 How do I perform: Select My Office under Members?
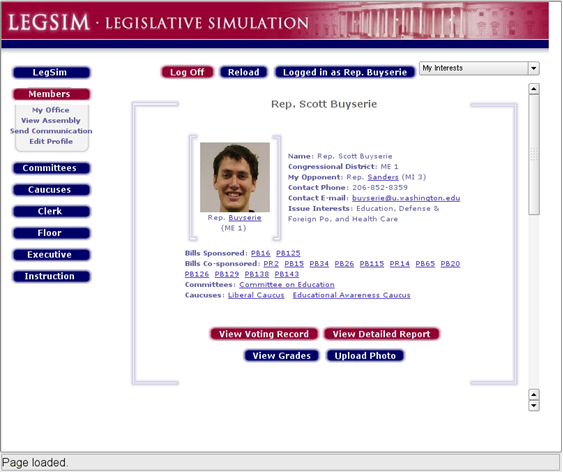(x=51, y=110)
